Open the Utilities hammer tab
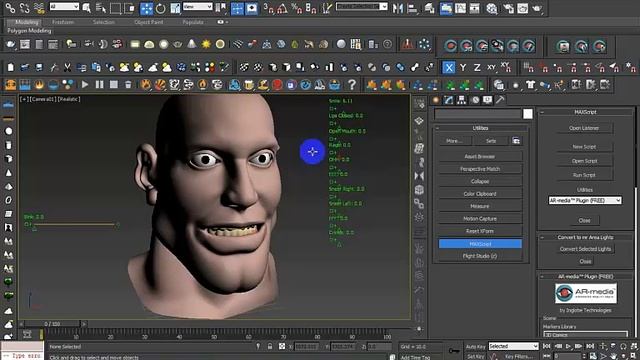The height and width of the screenshot is (360, 640). [500, 100]
